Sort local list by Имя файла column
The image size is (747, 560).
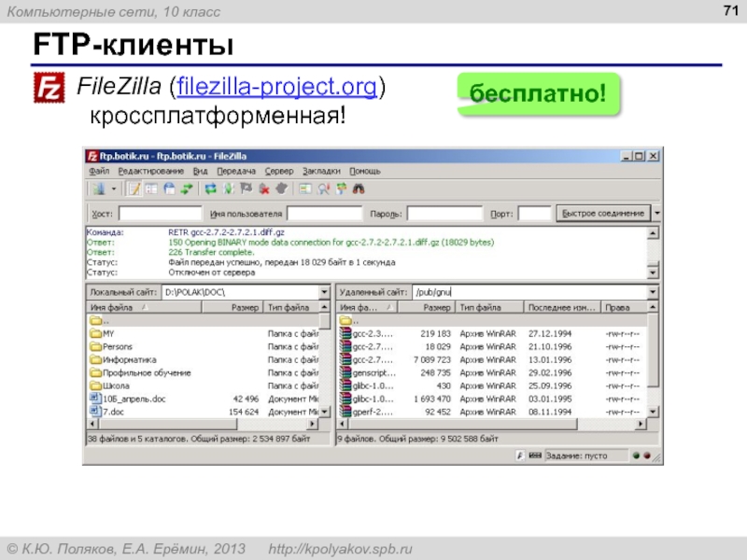click(x=144, y=308)
